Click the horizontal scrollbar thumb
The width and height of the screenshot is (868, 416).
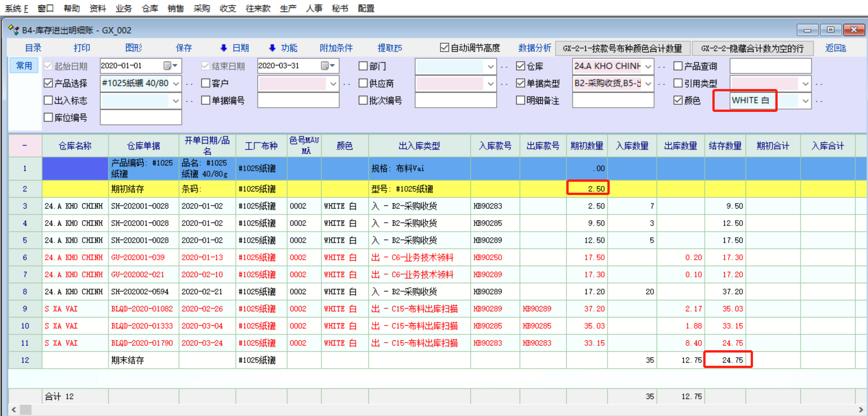pyautogui.click(x=26, y=410)
